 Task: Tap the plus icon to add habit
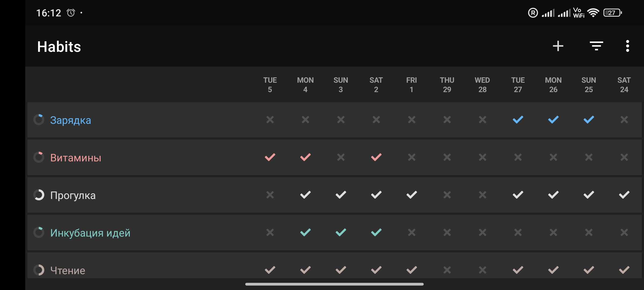tap(558, 46)
